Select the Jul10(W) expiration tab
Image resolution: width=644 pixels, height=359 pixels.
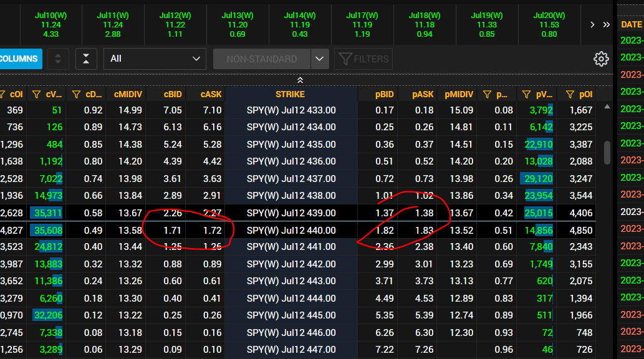tap(51, 25)
